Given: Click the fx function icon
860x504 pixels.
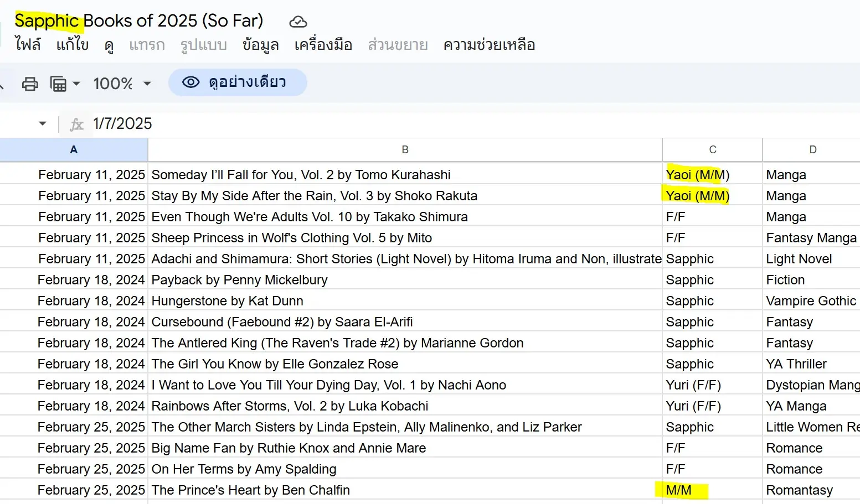Looking at the screenshot, I should [76, 124].
